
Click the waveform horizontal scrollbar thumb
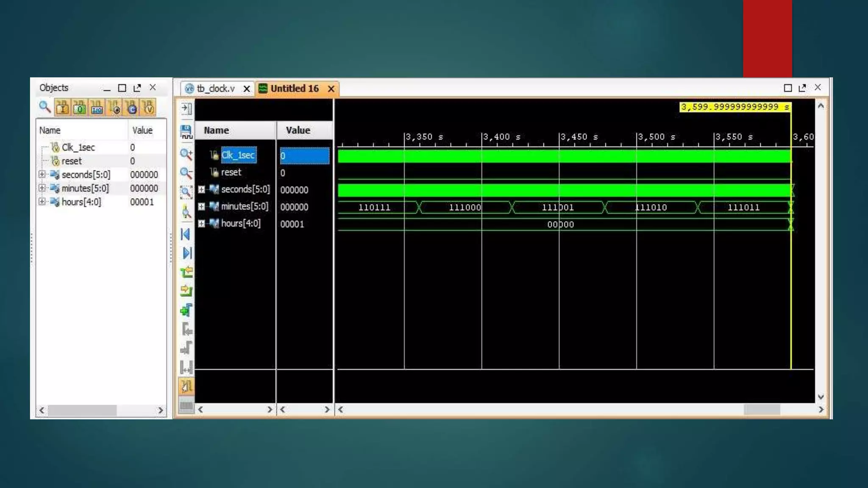(x=762, y=410)
